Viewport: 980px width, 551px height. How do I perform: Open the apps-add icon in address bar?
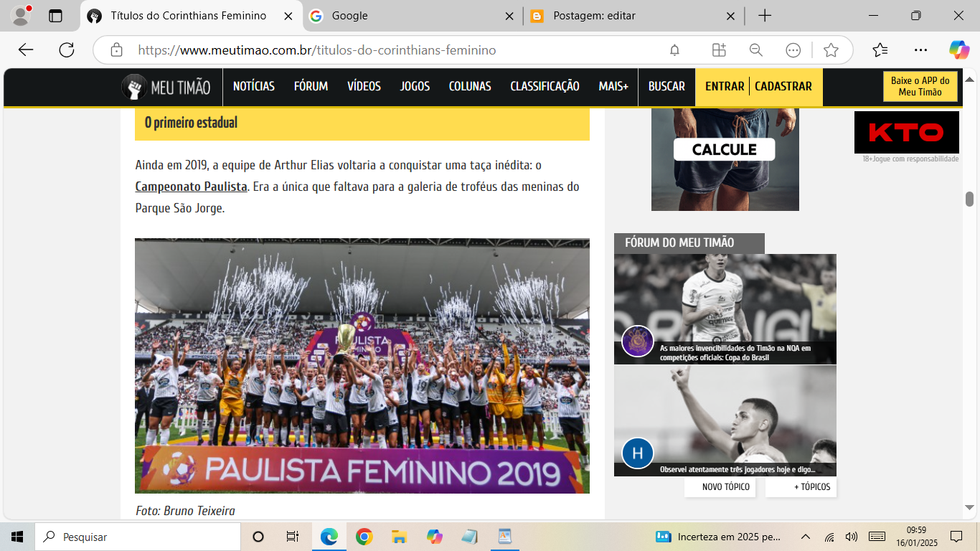pos(719,50)
